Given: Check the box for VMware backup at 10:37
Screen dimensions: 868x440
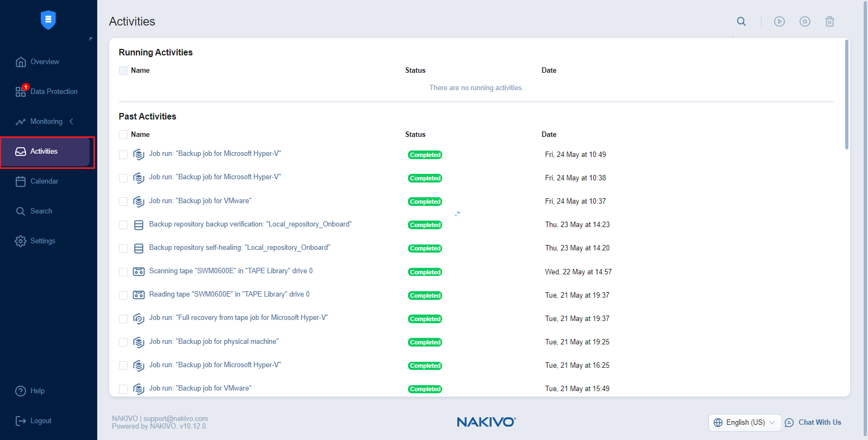Looking at the screenshot, I should [x=123, y=202].
